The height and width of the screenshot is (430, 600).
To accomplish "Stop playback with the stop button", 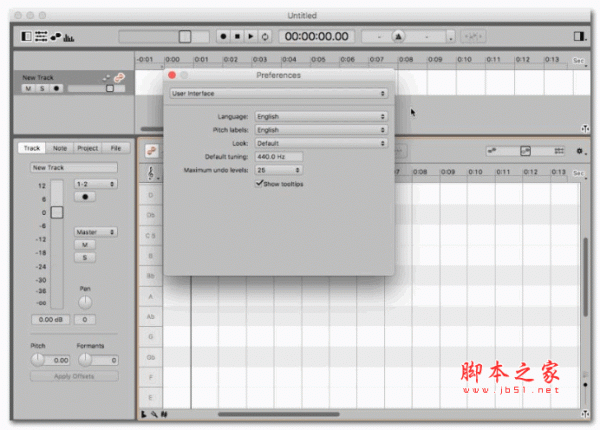I will tap(237, 36).
